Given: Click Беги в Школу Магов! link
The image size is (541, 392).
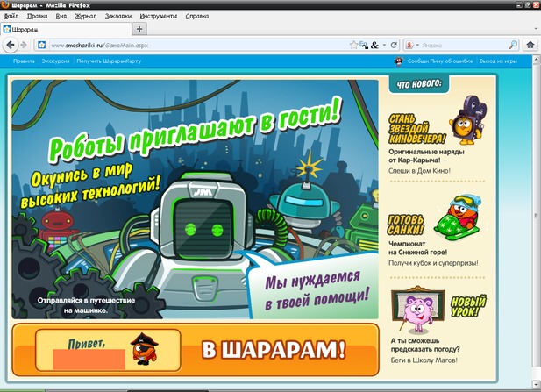Looking at the screenshot, I should click(x=424, y=360).
